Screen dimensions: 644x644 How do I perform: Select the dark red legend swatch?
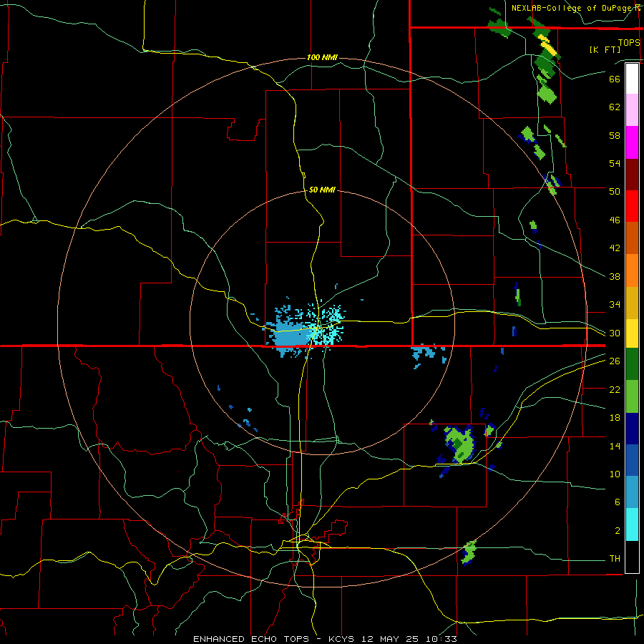coord(632,174)
